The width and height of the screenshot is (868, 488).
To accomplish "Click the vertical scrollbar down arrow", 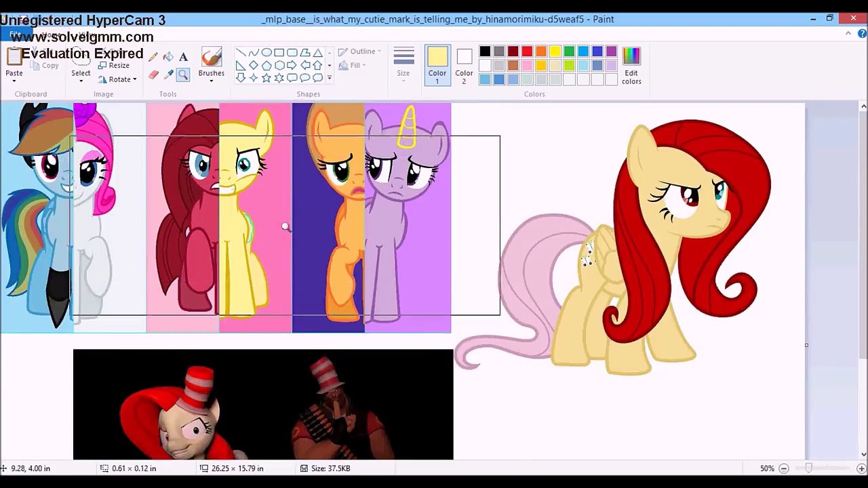I will click(863, 454).
